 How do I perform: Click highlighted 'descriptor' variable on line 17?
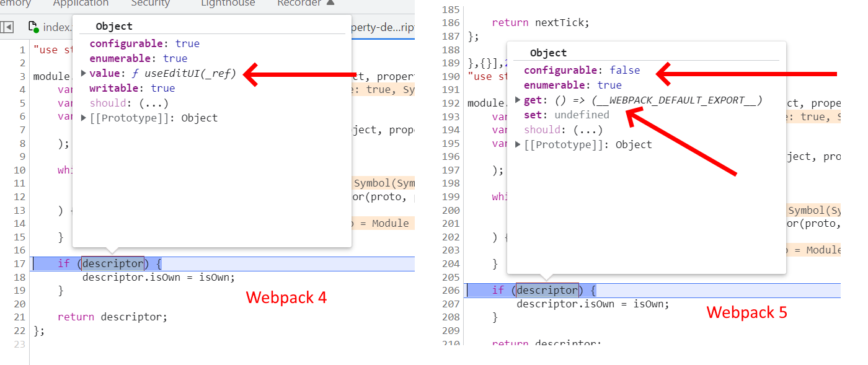point(113,263)
